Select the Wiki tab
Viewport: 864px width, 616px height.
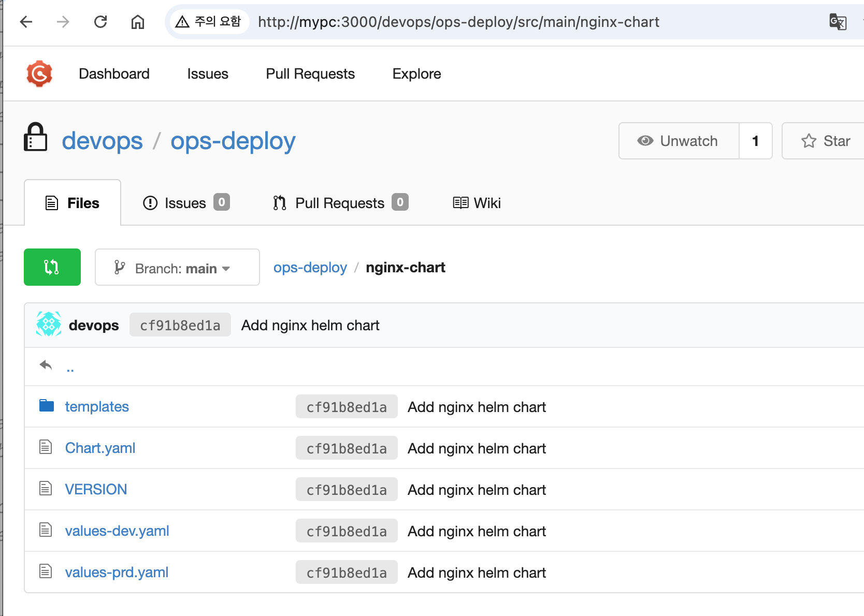point(477,203)
